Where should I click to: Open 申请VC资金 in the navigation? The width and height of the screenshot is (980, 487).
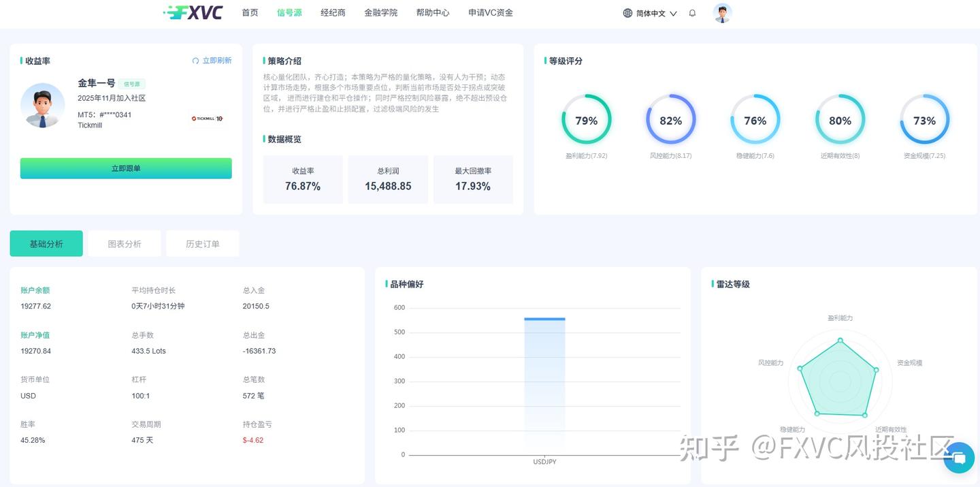click(491, 12)
